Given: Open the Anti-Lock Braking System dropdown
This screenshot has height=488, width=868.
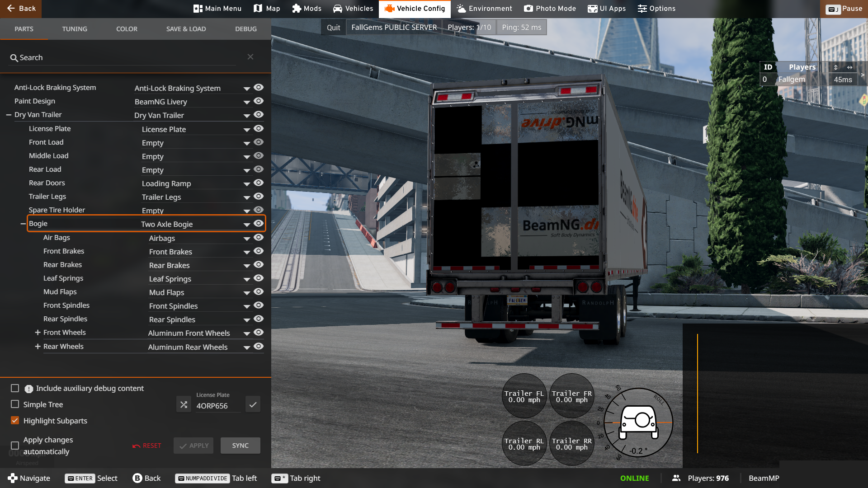Looking at the screenshot, I should click(x=192, y=88).
